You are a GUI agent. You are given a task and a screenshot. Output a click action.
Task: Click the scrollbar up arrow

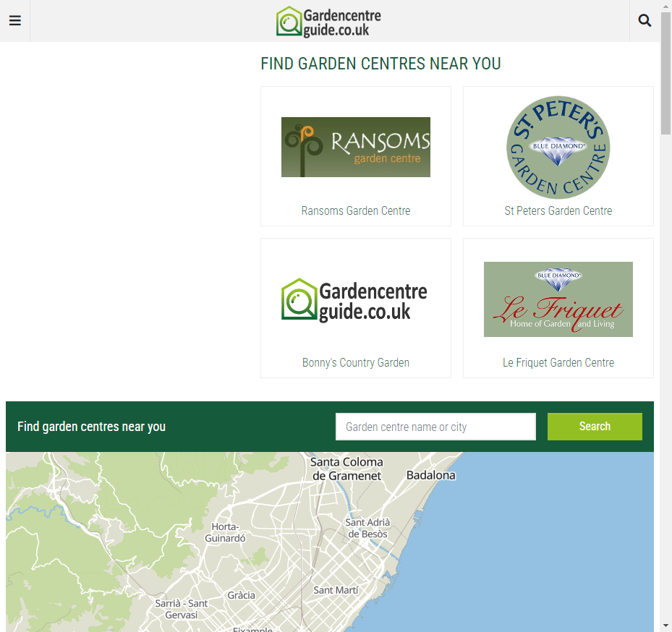[665, 6]
